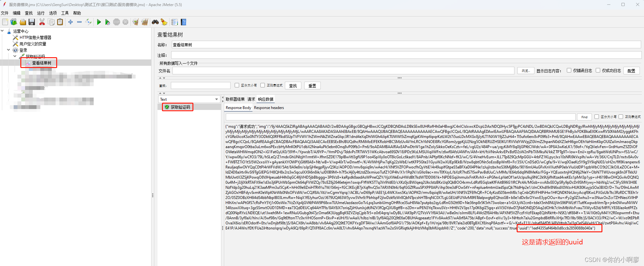Open the 工具 menu

point(65,13)
